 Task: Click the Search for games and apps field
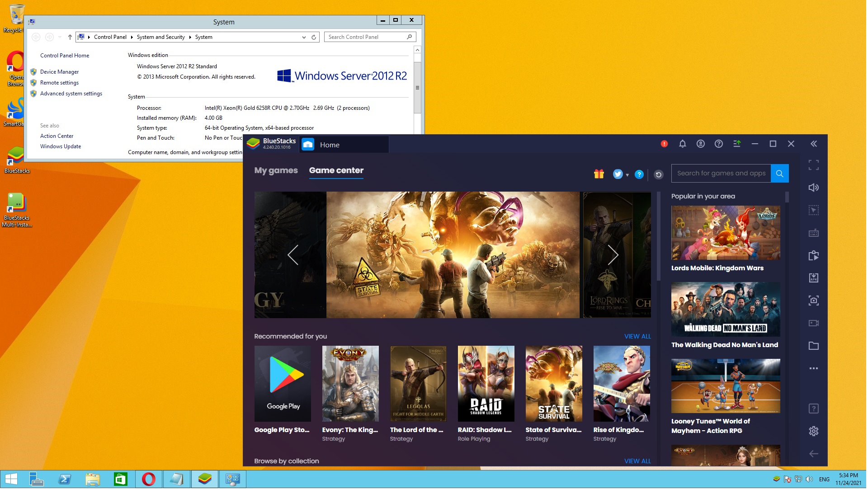[x=721, y=174]
